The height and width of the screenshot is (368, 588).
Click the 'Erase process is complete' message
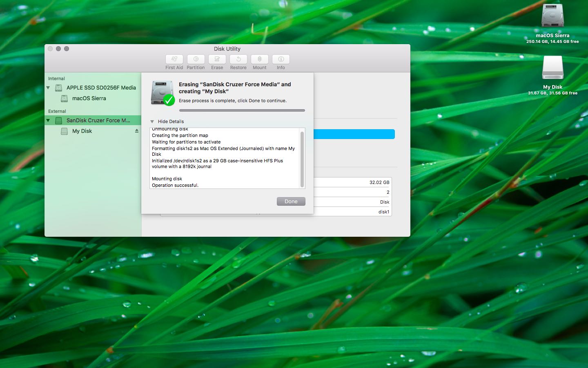[x=233, y=101]
